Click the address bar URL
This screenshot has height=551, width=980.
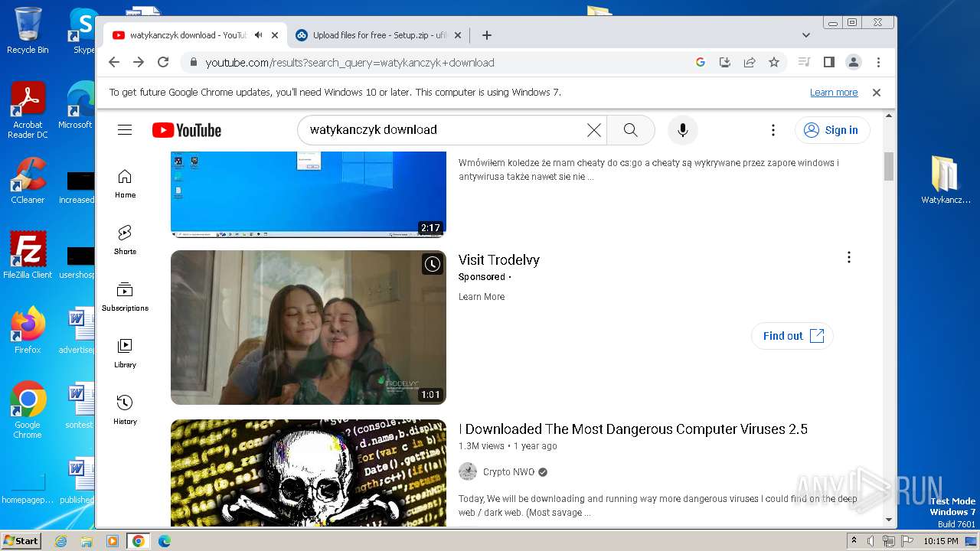(350, 63)
